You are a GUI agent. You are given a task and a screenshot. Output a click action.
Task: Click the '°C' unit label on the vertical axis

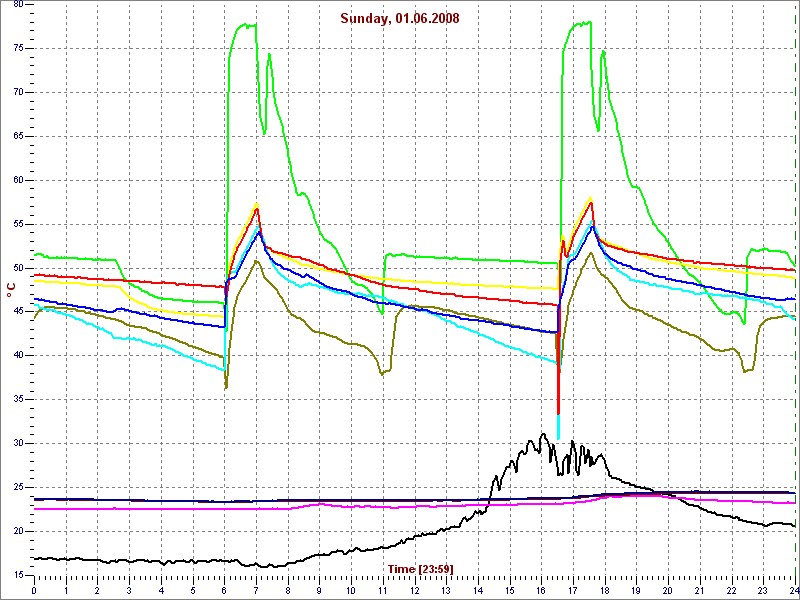coord(12,289)
